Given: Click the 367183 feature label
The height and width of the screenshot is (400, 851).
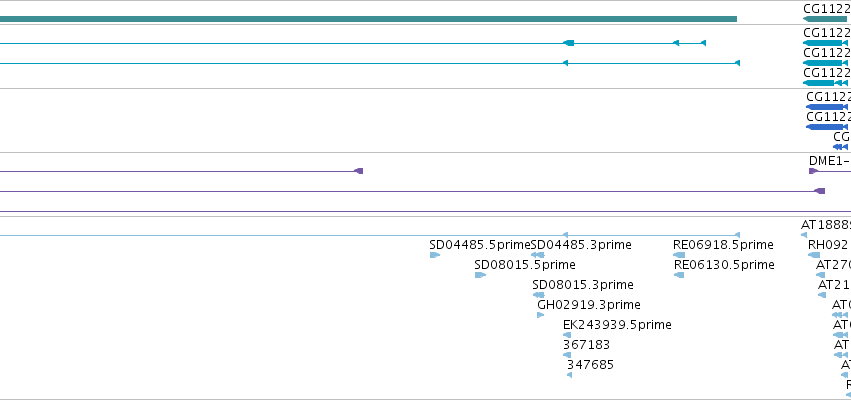Looking at the screenshot, I should (586, 345).
